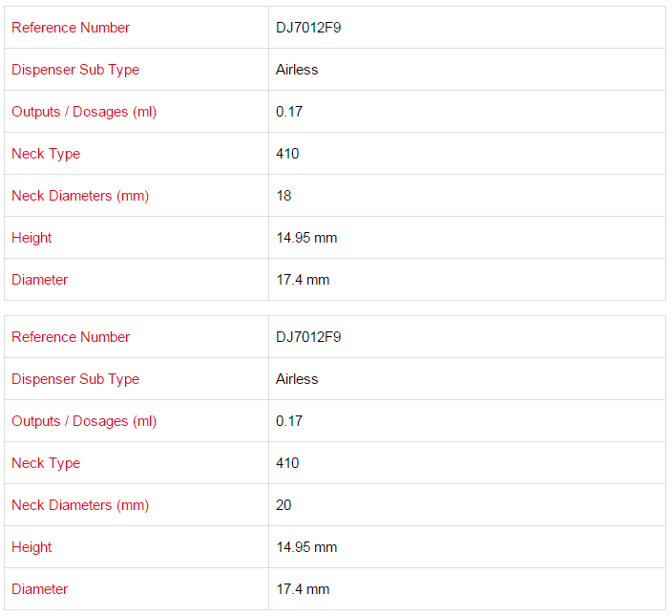
Task: Click Airless value in the first table
Action: (x=297, y=70)
